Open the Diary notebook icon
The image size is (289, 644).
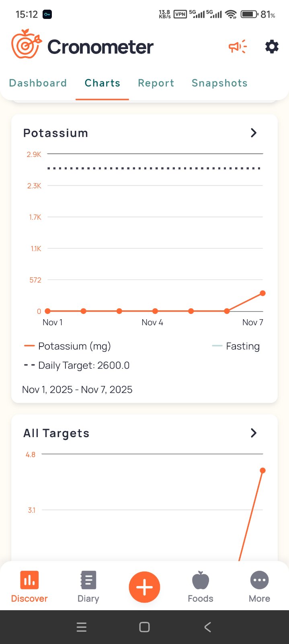(88, 580)
